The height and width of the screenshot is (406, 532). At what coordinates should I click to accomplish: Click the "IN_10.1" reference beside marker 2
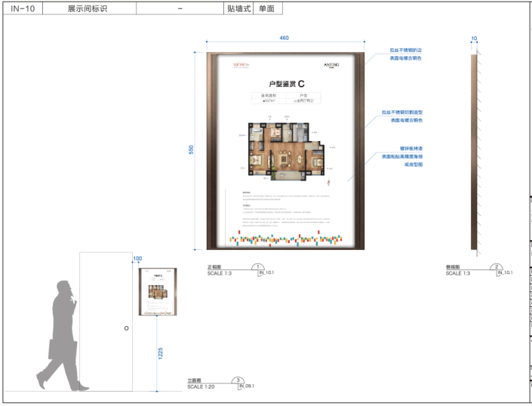tap(505, 272)
